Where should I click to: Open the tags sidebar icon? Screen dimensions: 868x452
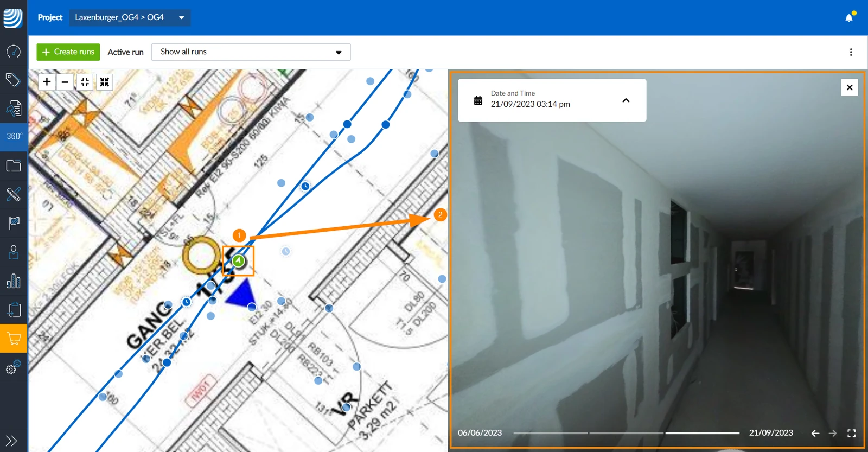coord(14,80)
